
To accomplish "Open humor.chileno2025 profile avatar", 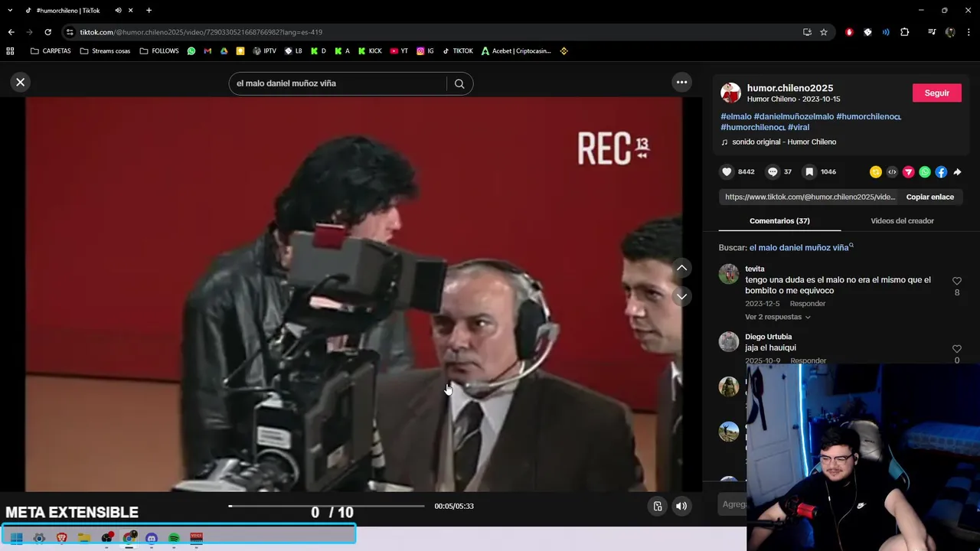I will pos(730,93).
